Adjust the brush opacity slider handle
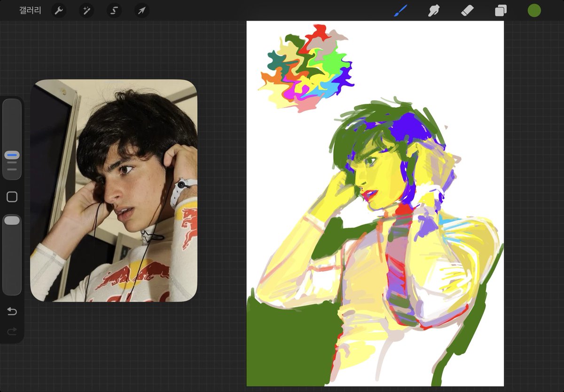564x392 pixels. click(x=12, y=220)
